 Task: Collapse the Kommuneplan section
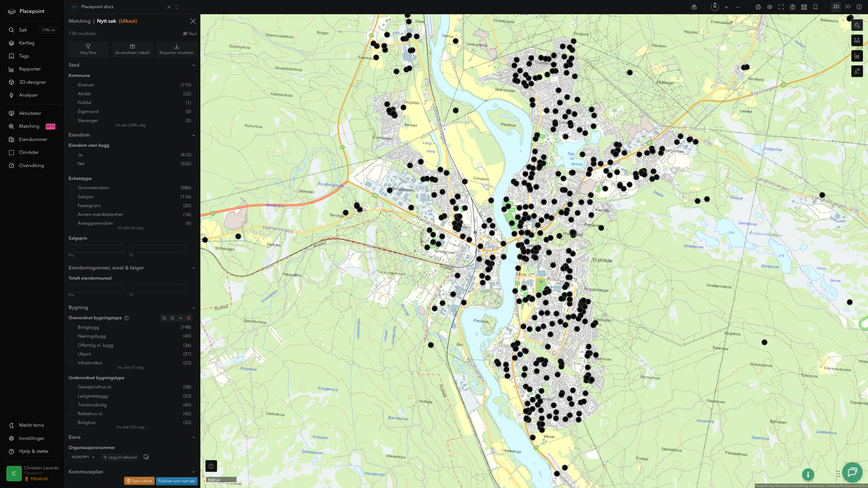(194, 472)
